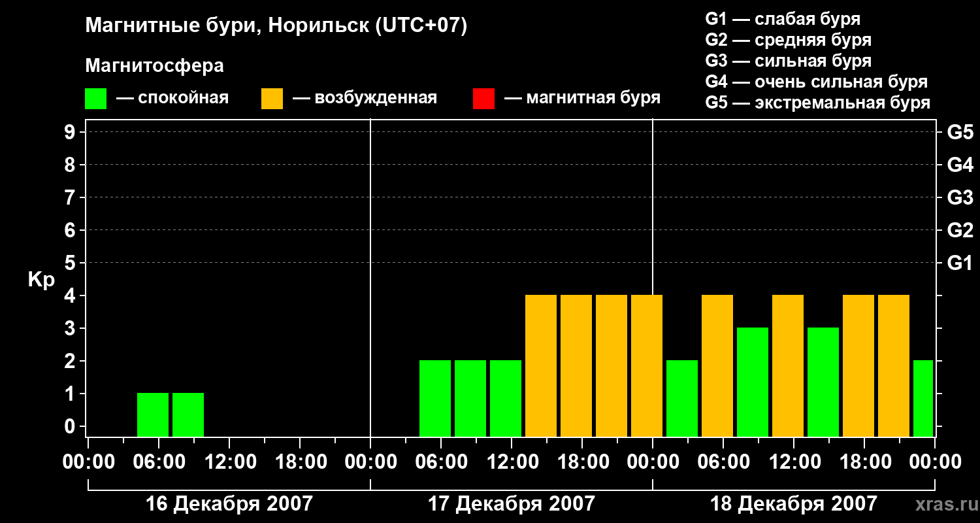Click the yellow 21:00 bar on 18 December

pyautogui.click(x=894, y=366)
